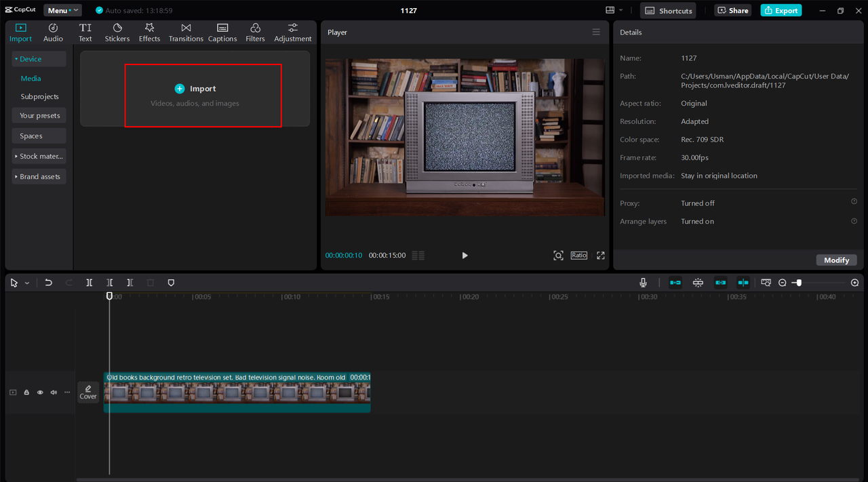Open the Audio tab
868x482 pixels.
click(53, 33)
